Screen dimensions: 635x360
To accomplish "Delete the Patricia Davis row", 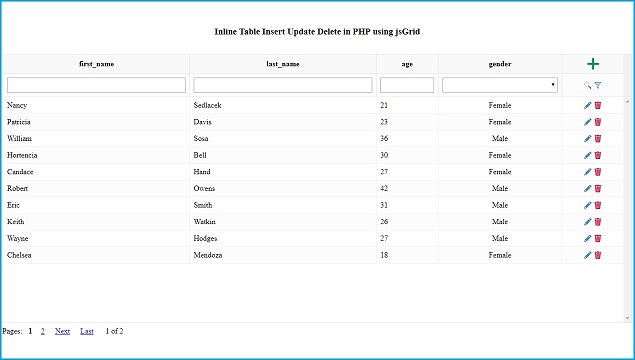I will point(598,122).
